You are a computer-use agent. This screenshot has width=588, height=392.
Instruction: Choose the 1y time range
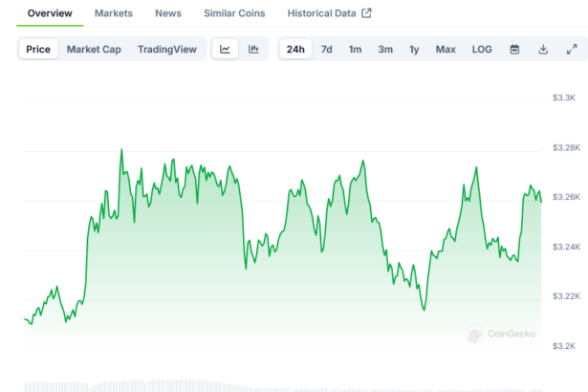pyautogui.click(x=414, y=49)
